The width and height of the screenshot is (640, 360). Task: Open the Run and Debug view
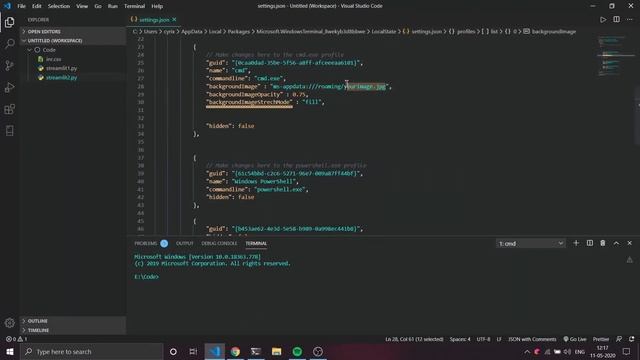point(9,87)
